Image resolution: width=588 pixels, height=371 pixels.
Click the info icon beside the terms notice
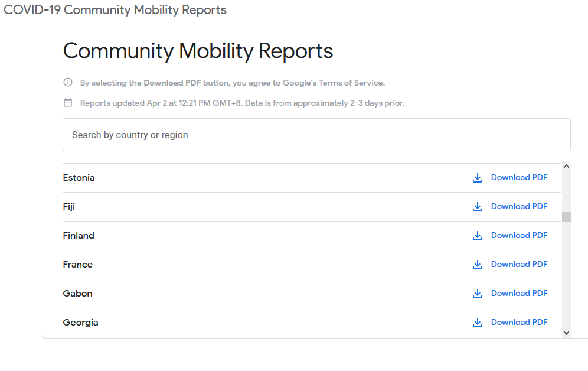pos(68,83)
